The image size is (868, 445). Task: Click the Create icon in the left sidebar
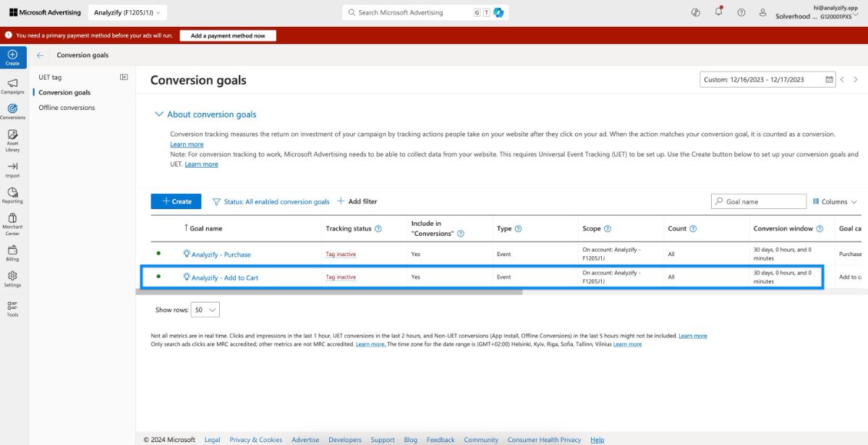point(13,57)
